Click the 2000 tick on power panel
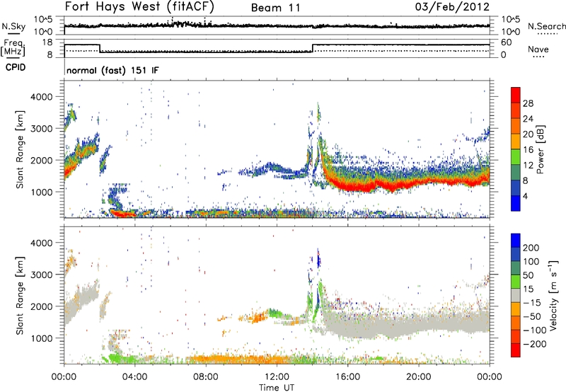This screenshot has height=392, width=566. tap(42, 160)
